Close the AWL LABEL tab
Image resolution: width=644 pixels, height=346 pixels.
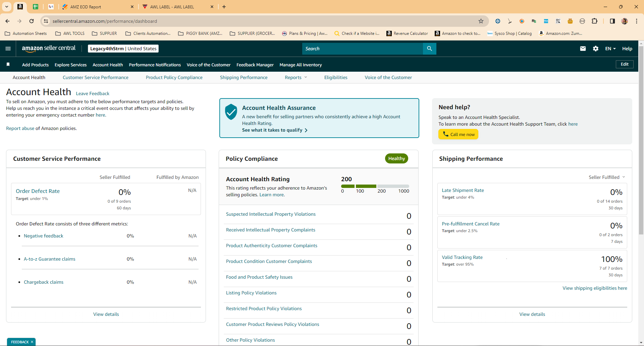(x=212, y=7)
